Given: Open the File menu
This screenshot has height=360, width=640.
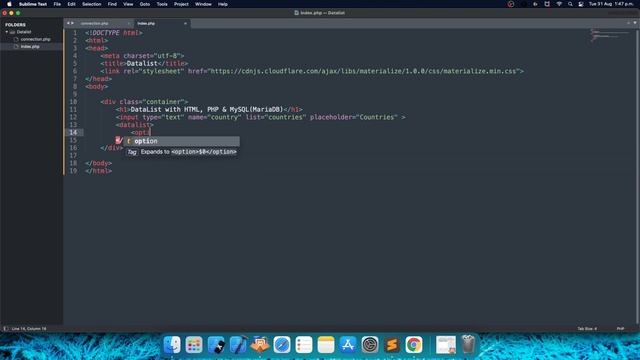Looking at the screenshot, I should tap(57, 4).
